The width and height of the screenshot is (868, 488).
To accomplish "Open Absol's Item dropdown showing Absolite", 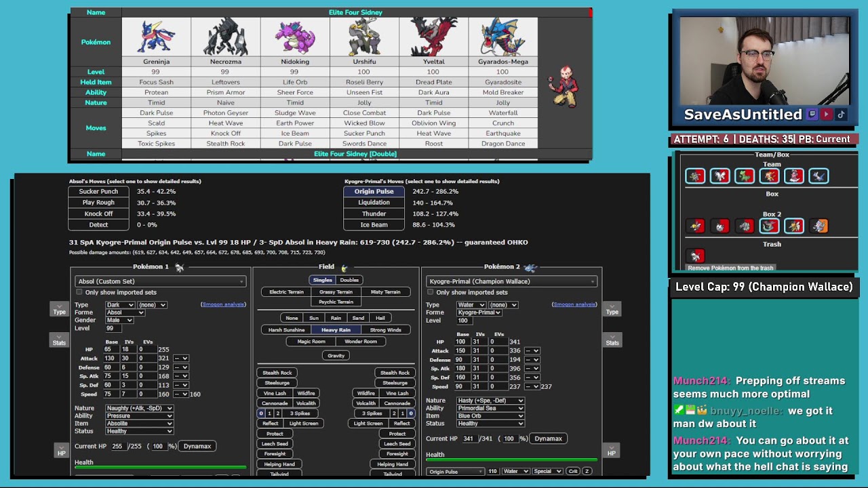I will (x=139, y=424).
